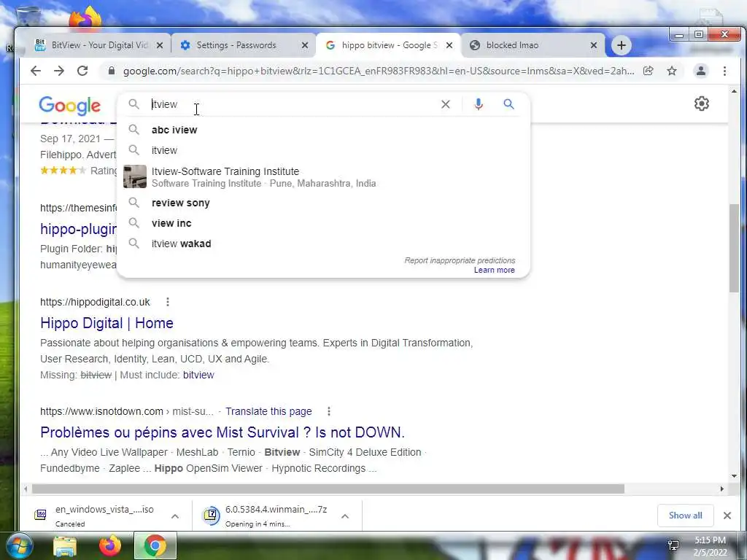This screenshot has width=747, height=560.
Task: Reload the current page
Action: [82, 71]
